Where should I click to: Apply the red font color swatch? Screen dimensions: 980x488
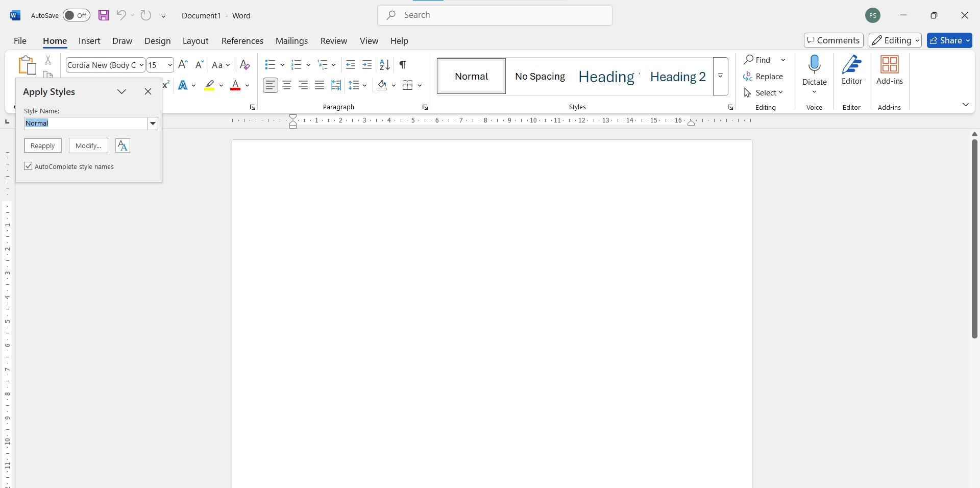(x=235, y=85)
